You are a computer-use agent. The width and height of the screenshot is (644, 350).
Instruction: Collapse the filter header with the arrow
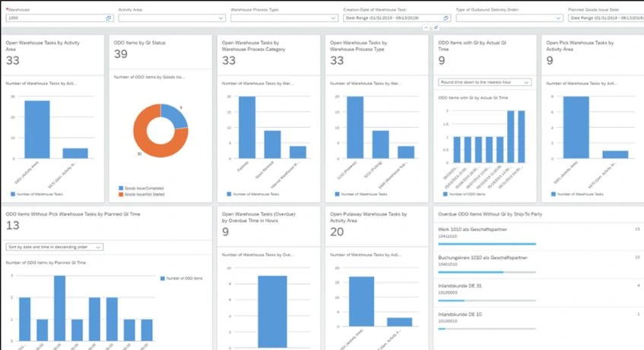pos(426,27)
